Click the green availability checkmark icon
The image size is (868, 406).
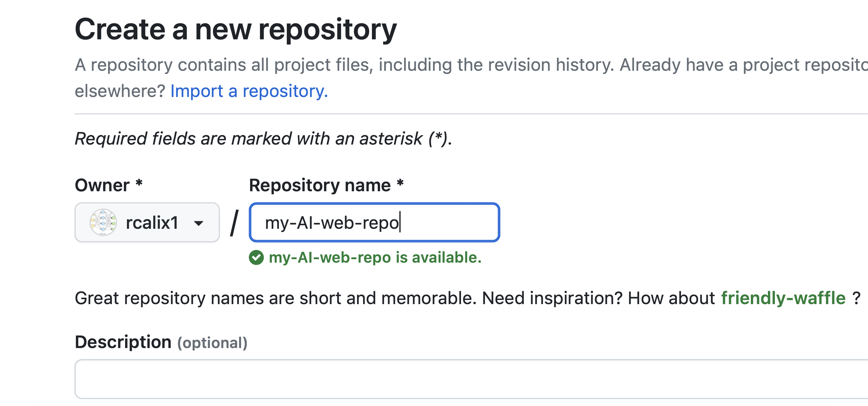[256, 258]
